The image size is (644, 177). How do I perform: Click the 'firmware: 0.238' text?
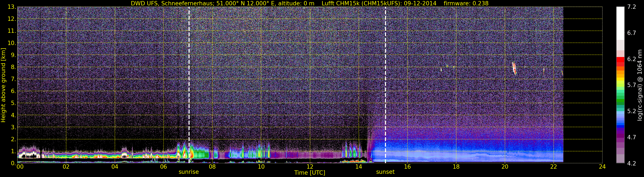pyautogui.click(x=466, y=3)
